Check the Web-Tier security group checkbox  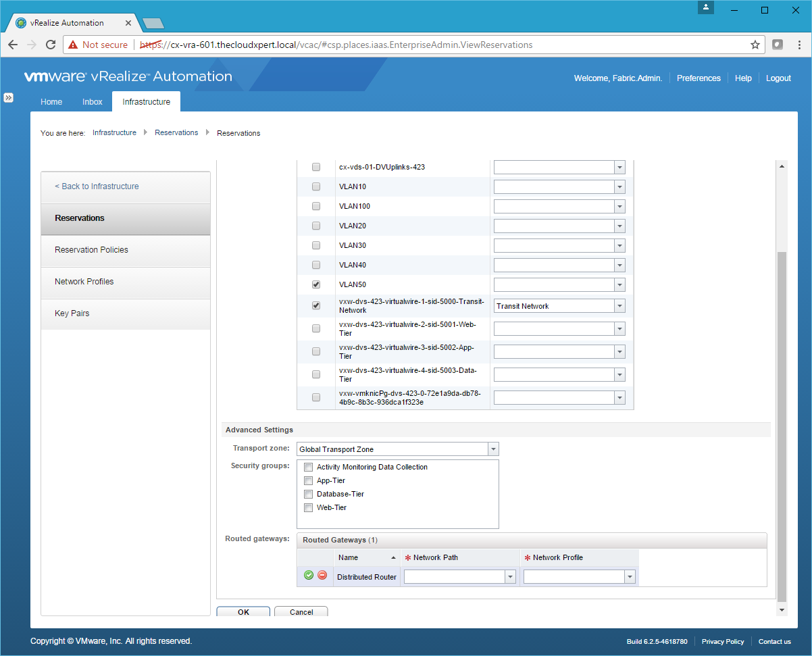point(309,508)
